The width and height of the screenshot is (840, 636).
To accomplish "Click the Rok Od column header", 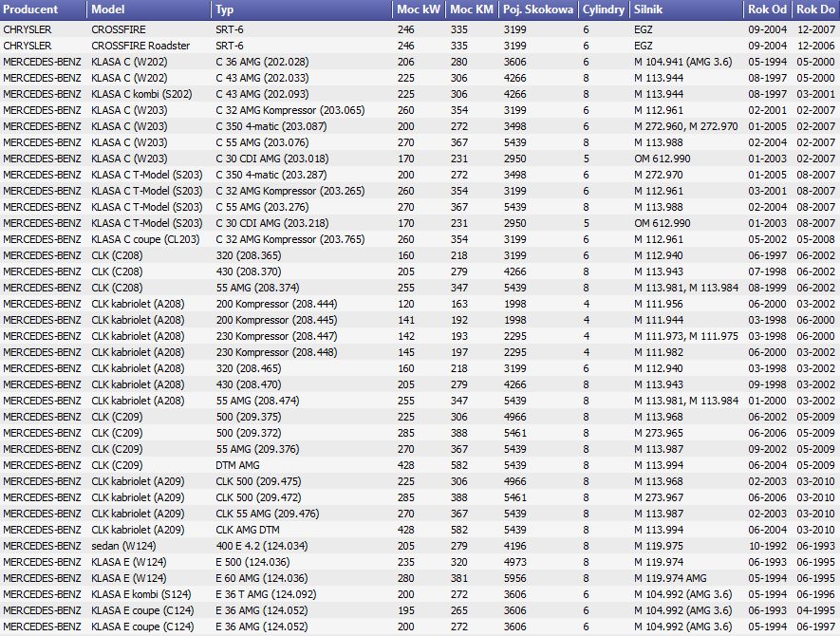I will coord(768,9).
